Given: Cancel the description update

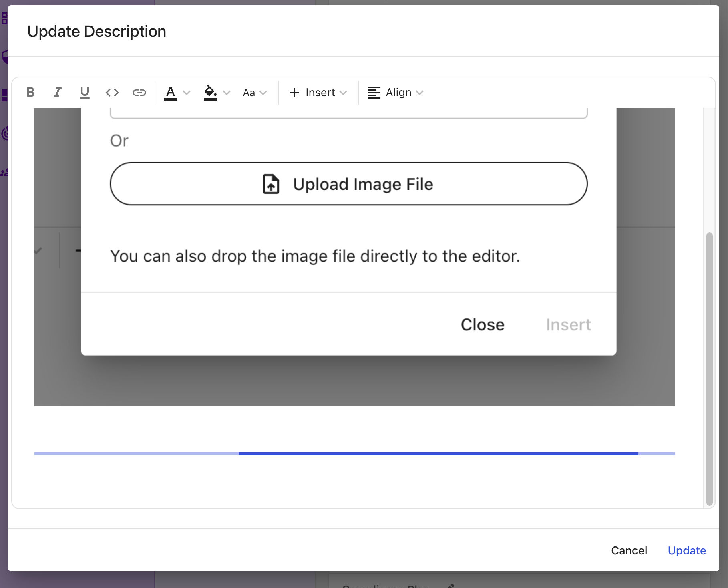Looking at the screenshot, I should (629, 550).
